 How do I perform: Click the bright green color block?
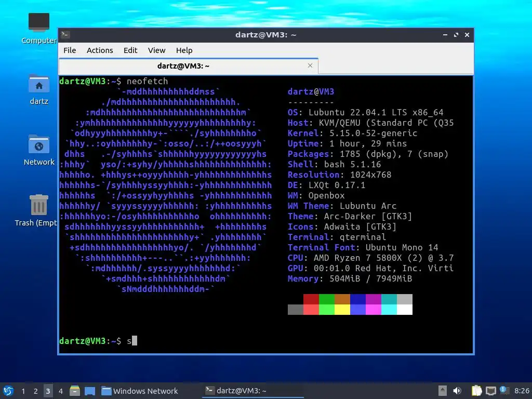pyautogui.click(x=327, y=310)
